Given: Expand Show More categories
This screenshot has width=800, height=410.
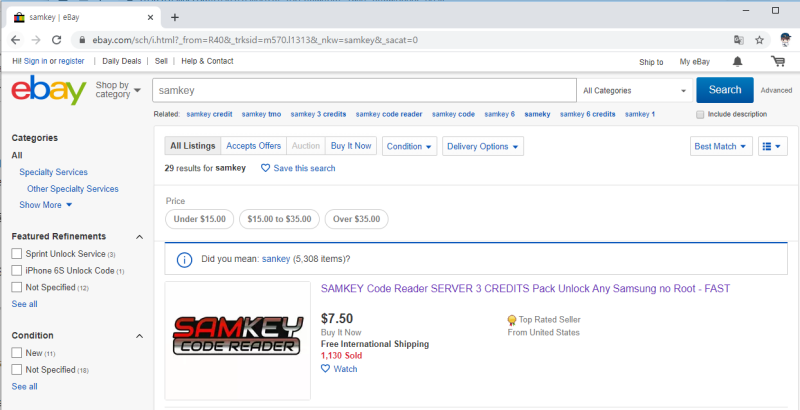Looking at the screenshot, I should (x=46, y=205).
